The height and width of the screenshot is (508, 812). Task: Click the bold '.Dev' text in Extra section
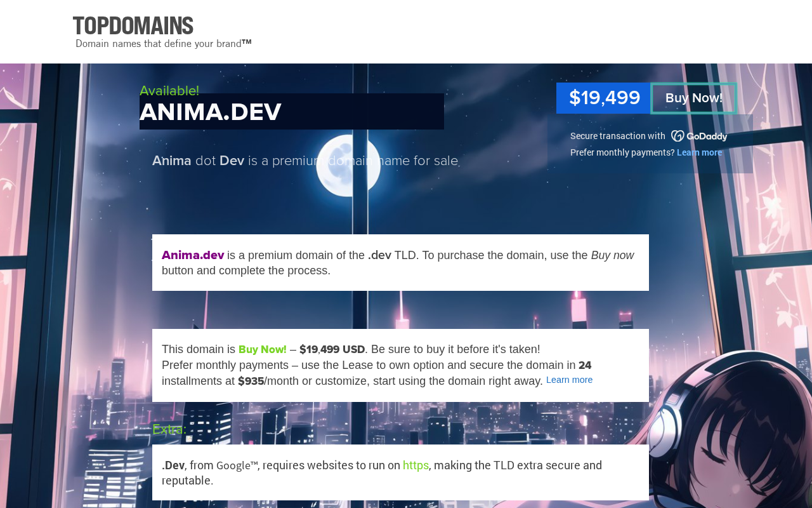pos(173,465)
